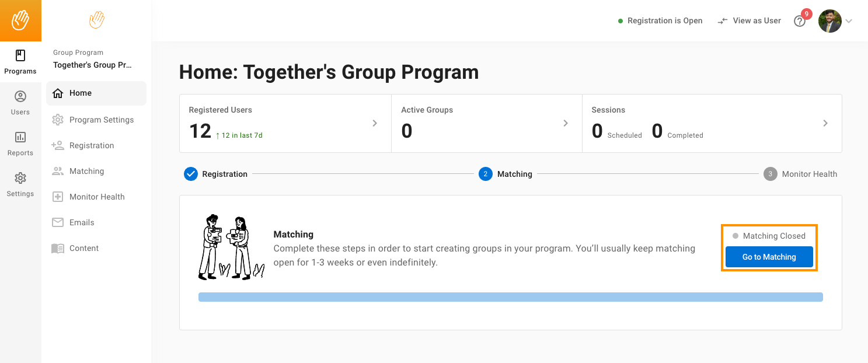
Task: Click the orange hand logo in the top-left corner
Action: (x=20, y=20)
